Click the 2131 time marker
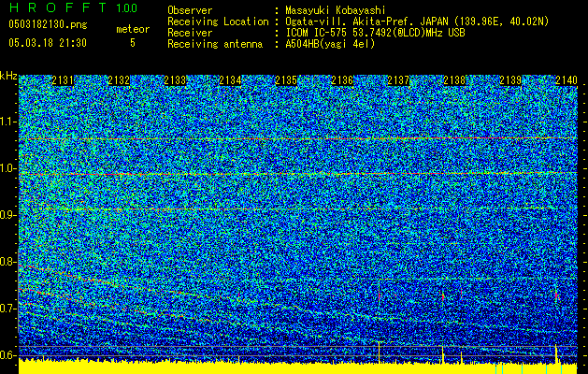 [x=63, y=80]
